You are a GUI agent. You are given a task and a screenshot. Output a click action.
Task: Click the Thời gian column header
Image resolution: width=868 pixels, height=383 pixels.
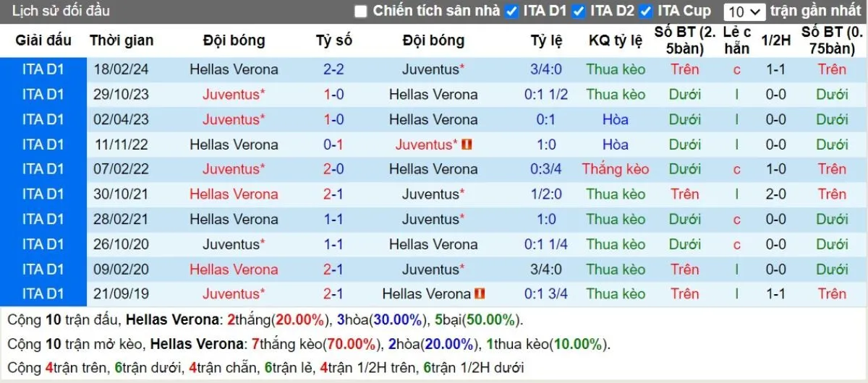pos(122,40)
